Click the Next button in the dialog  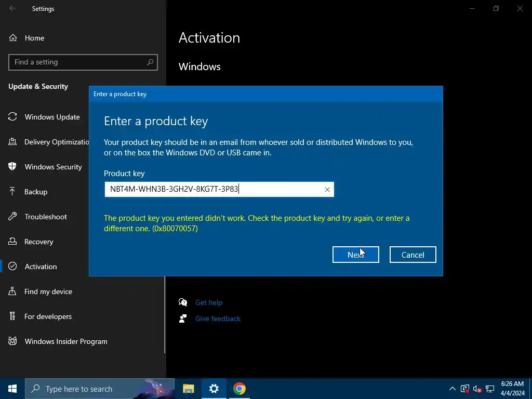pyautogui.click(x=355, y=255)
